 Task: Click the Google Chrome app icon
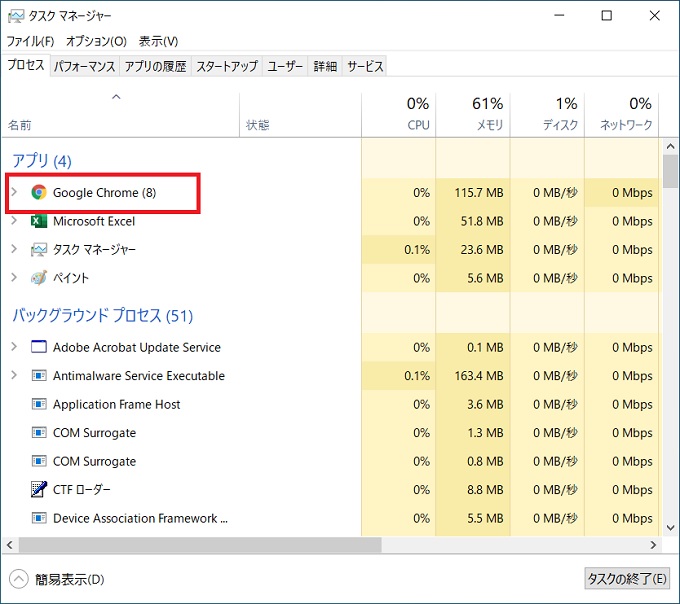(x=39, y=192)
